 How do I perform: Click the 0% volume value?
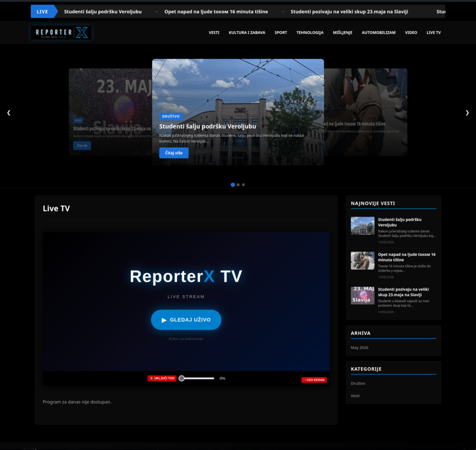pyautogui.click(x=222, y=378)
